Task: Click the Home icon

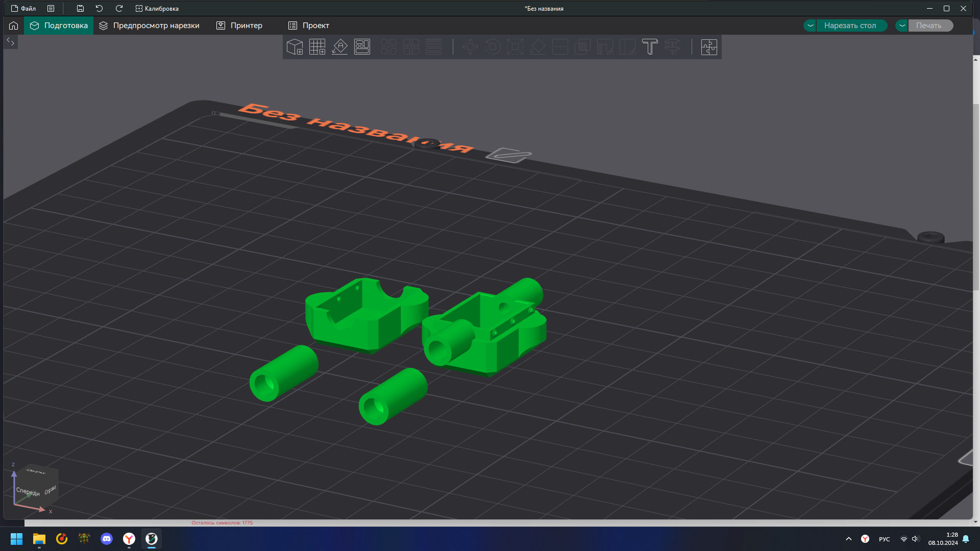Action: (x=14, y=26)
